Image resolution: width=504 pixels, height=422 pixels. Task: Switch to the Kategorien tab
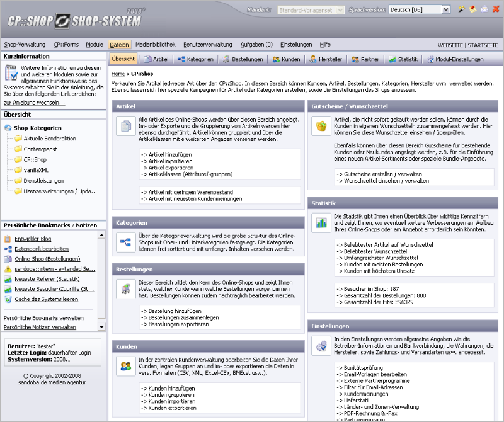click(195, 59)
